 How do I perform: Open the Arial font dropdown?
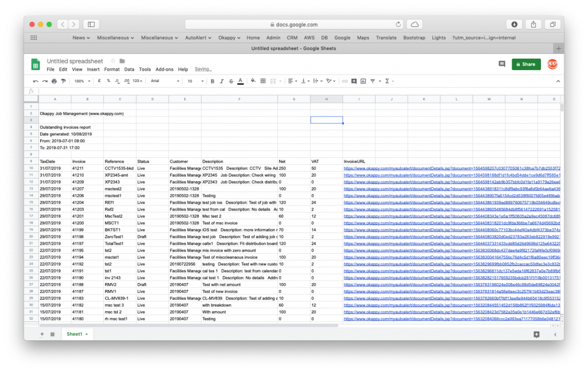(165, 81)
